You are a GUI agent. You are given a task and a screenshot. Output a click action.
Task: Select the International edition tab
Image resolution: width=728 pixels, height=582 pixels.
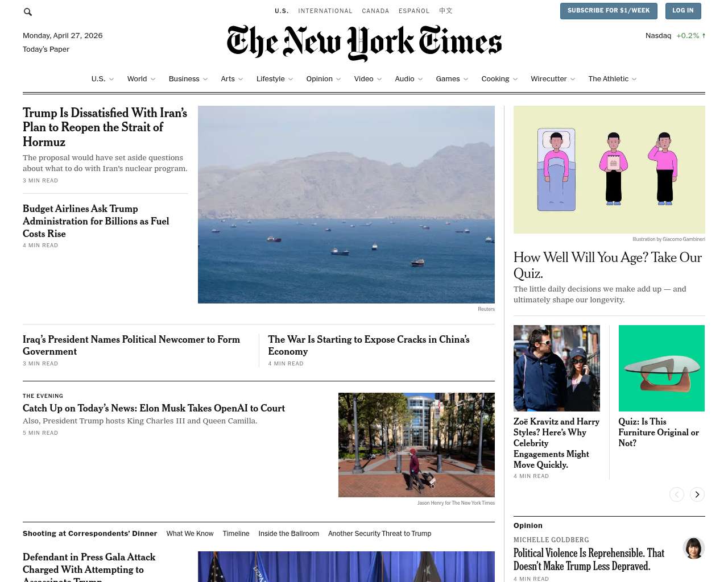325,11
